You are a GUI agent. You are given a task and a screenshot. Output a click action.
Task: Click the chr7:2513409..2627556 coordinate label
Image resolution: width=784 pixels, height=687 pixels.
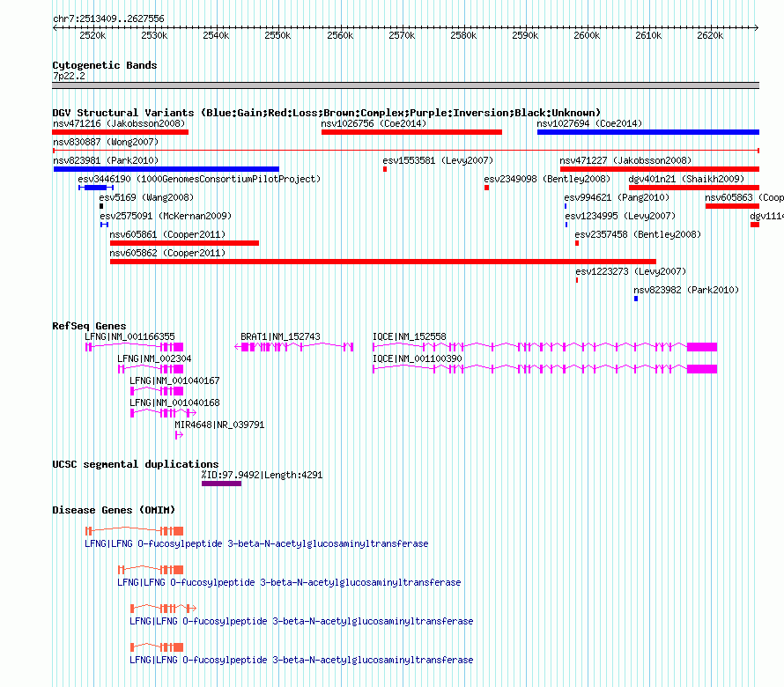[x=108, y=18]
